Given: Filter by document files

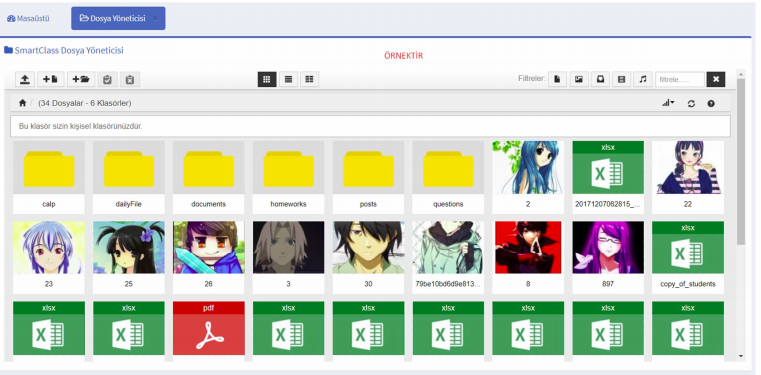Looking at the screenshot, I should click(558, 80).
